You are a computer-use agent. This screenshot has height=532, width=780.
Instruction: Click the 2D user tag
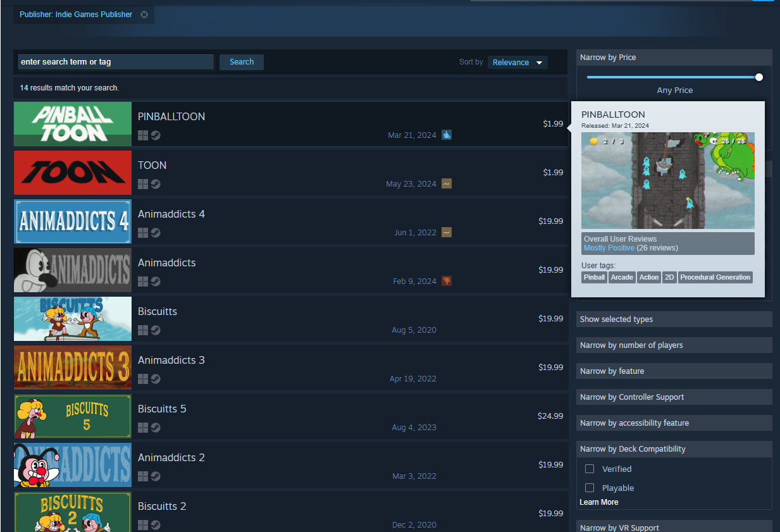pos(669,277)
